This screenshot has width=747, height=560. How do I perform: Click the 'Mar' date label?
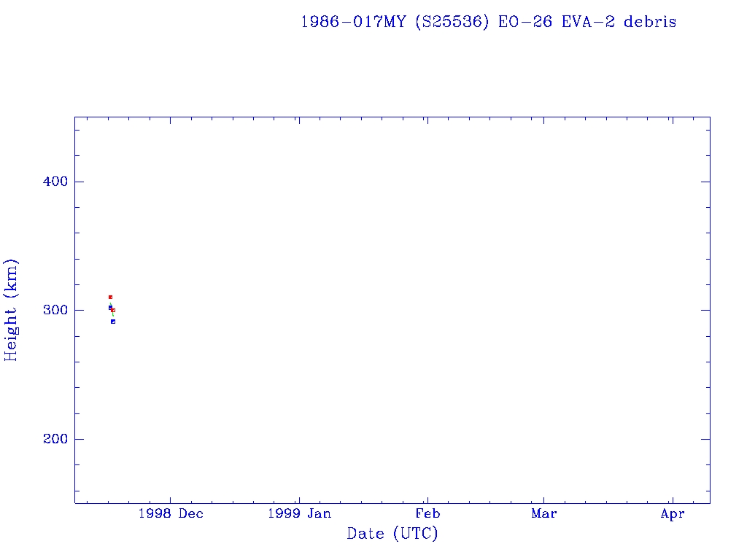[x=543, y=514]
